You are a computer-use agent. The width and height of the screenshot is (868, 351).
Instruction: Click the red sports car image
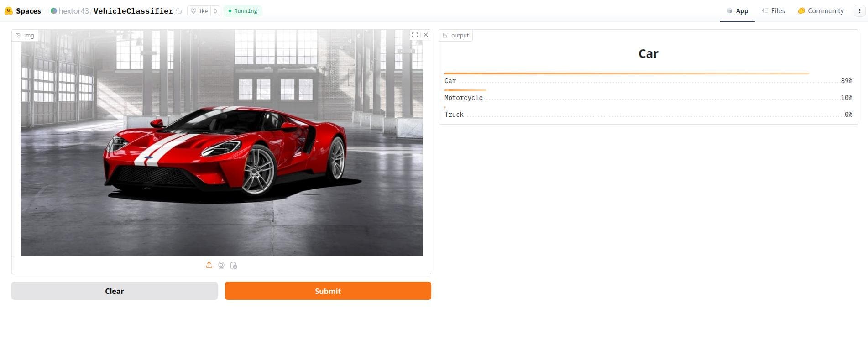[221, 142]
